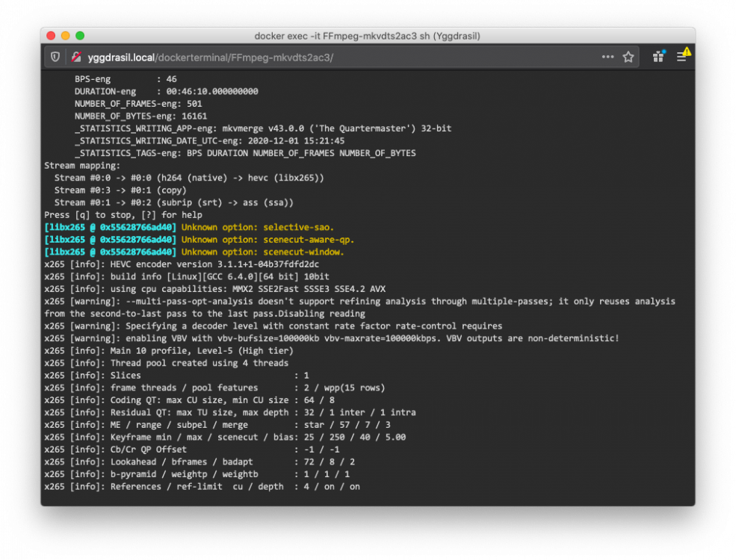Open the page actions three-dot menu

click(608, 57)
